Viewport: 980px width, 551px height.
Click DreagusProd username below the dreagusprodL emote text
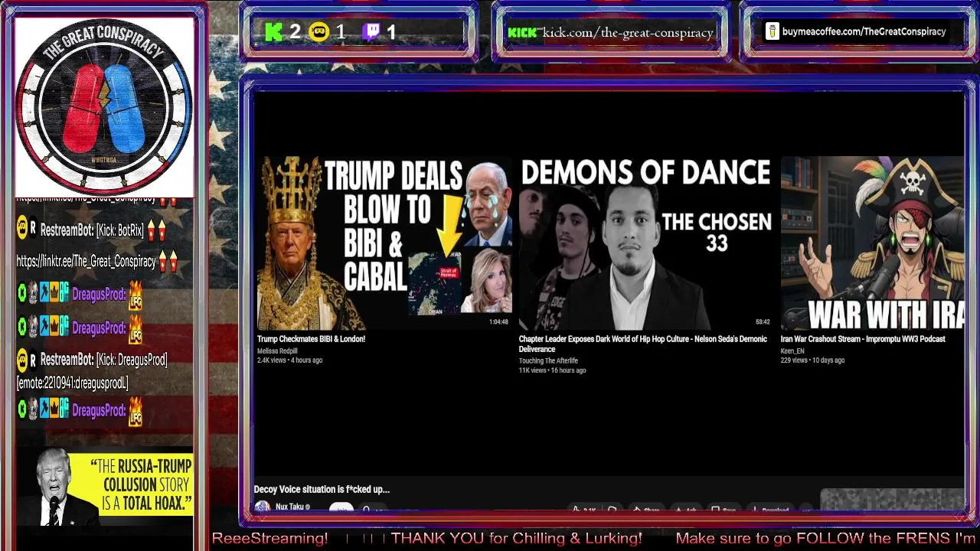[x=99, y=411]
